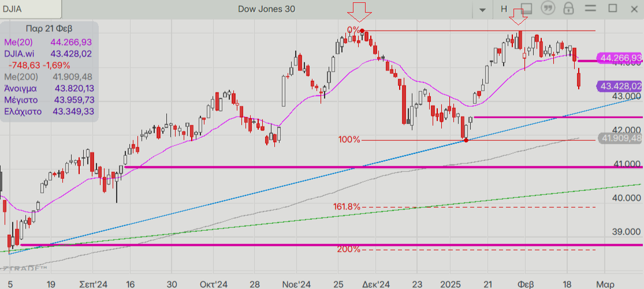Click the DJIA symbol field
644x289 pixels.
[x=31, y=9]
